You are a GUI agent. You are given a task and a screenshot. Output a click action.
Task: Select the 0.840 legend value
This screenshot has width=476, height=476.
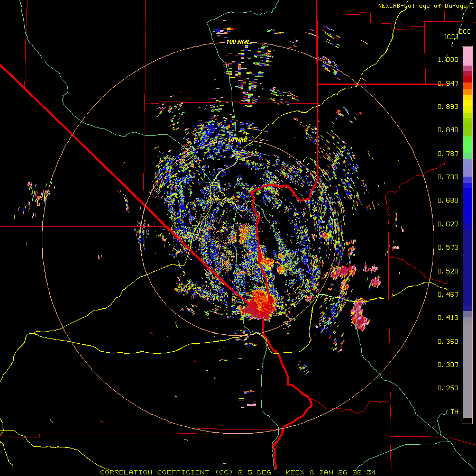[x=448, y=130]
